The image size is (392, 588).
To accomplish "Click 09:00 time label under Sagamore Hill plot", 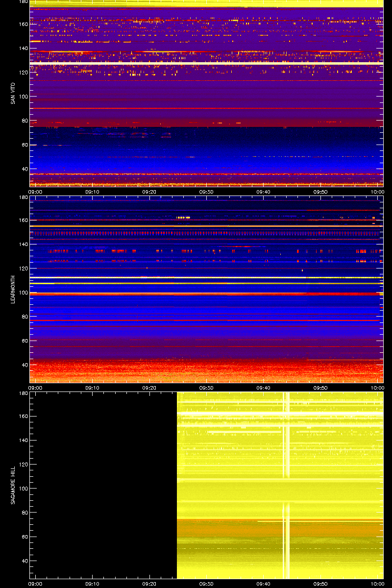I will click(35, 584).
